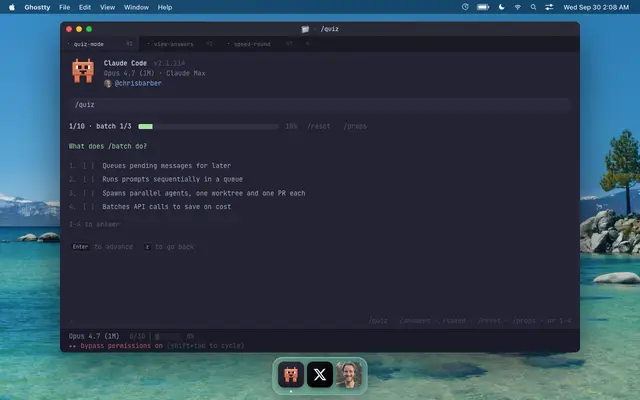Add a new tab with plus icon
This screenshot has height=400, width=640.
(308, 44)
